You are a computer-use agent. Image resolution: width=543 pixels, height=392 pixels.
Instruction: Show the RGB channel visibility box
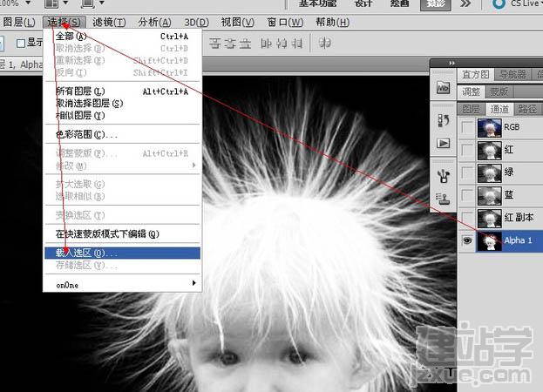(467, 127)
